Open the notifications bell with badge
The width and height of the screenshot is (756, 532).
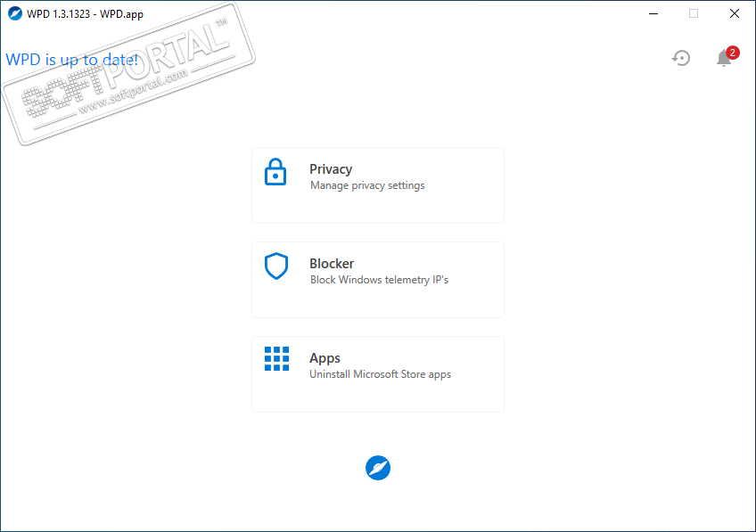(x=727, y=56)
